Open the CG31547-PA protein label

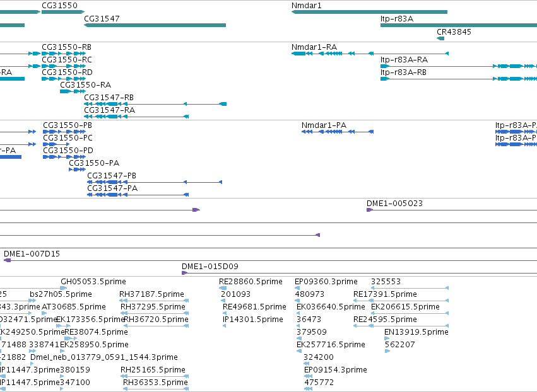[112, 188]
